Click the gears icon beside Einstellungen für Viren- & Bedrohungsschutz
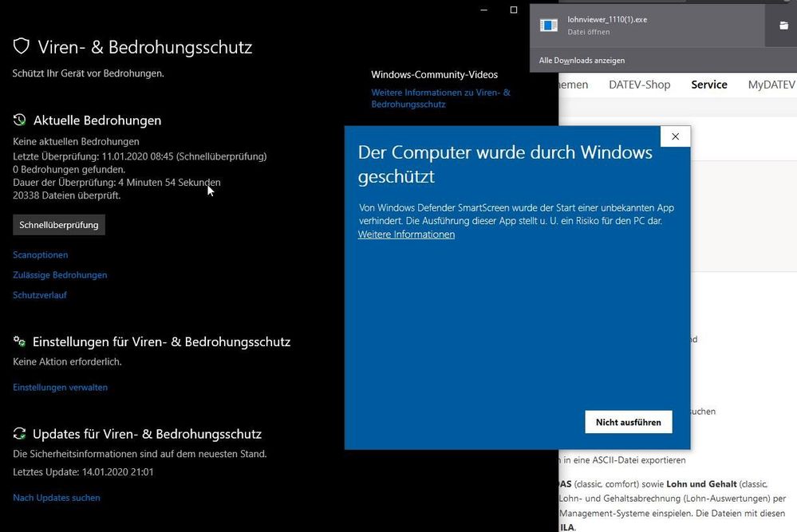The image size is (797, 532). point(19,341)
